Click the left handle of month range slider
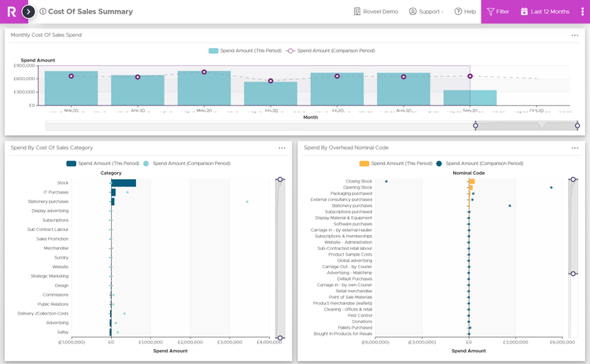The height and width of the screenshot is (364, 590). point(475,126)
